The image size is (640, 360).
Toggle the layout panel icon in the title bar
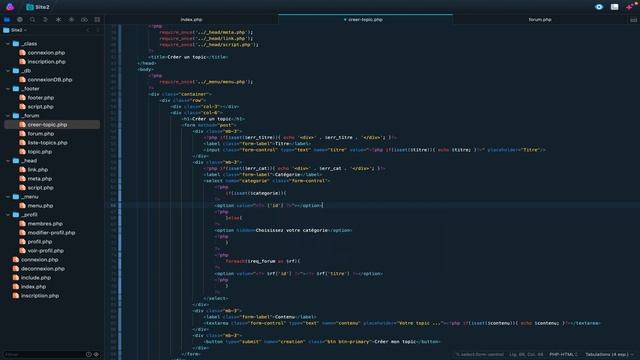pyautogui.click(x=614, y=7)
